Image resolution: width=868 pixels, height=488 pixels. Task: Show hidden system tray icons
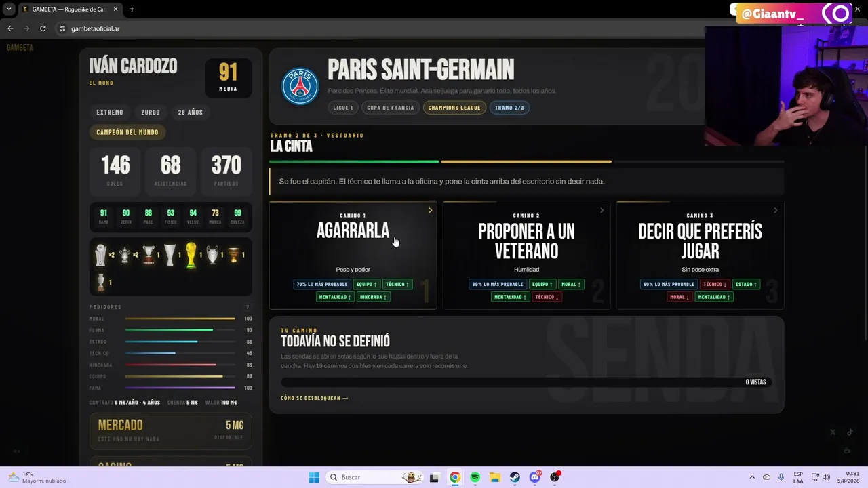point(752,477)
